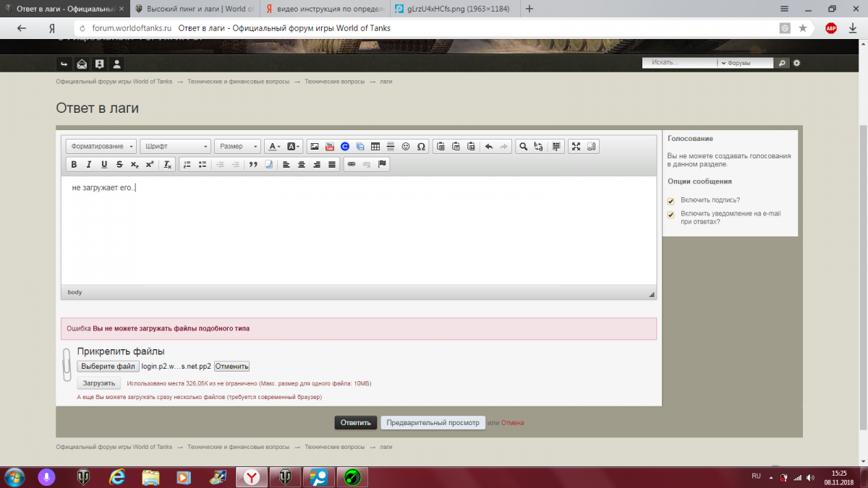Click Предварительный просмотр button

(x=433, y=423)
